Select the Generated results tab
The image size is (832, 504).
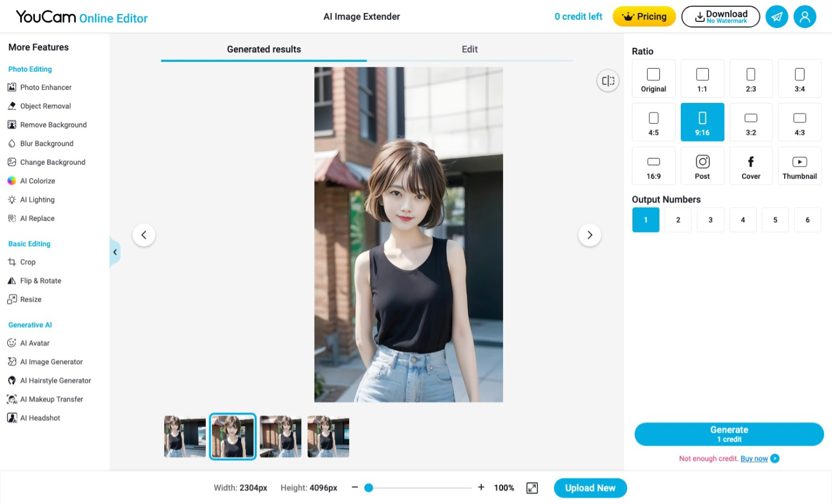[x=264, y=49]
